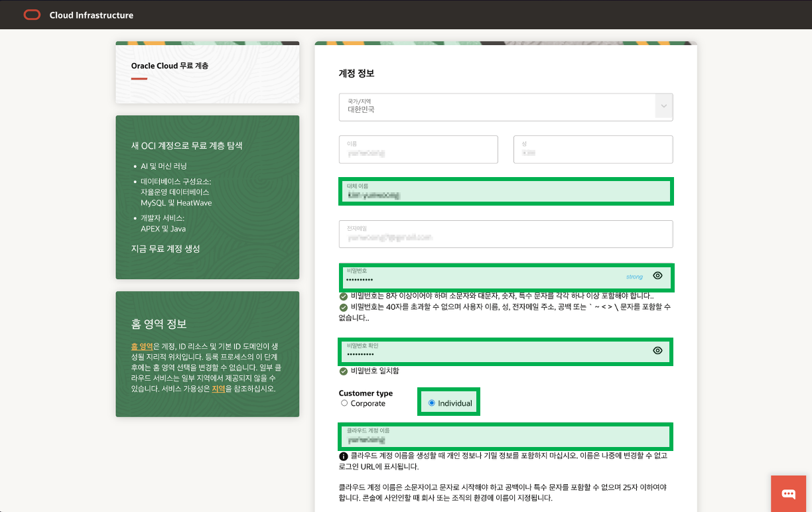
Task: Click 새 OCI 계정으로 무료 계층 탐색 heading
Action: click(187, 145)
